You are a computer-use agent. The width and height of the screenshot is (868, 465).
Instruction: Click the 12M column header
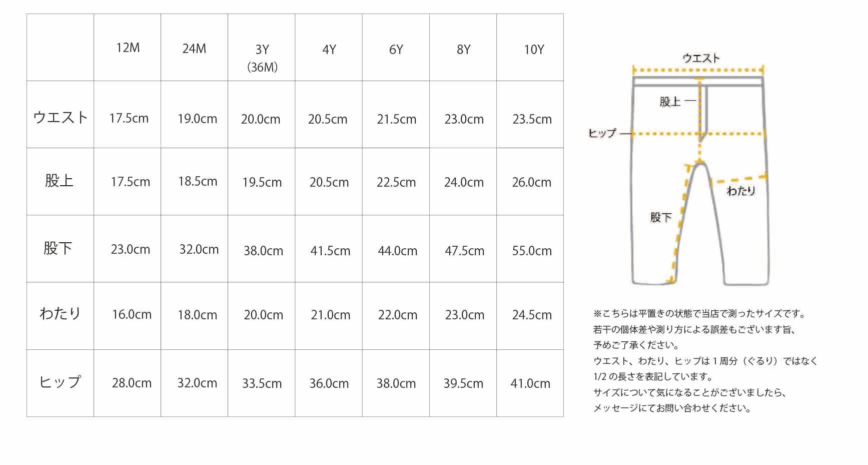coord(128,48)
